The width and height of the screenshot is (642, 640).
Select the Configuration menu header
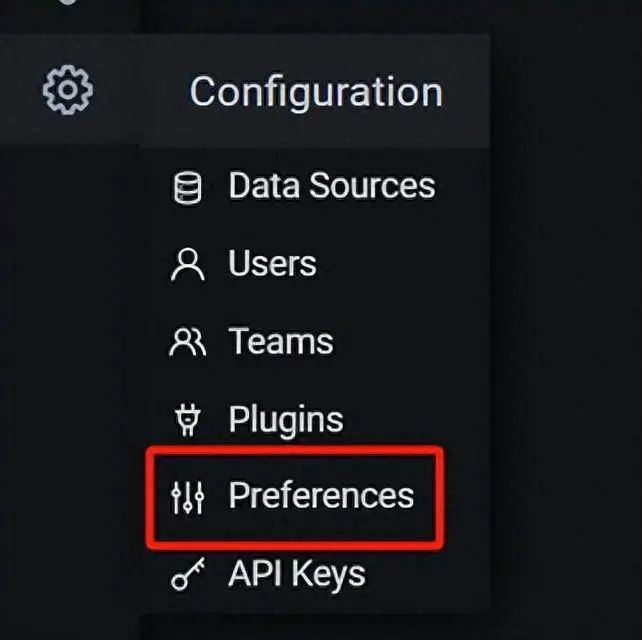coord(315,92)
